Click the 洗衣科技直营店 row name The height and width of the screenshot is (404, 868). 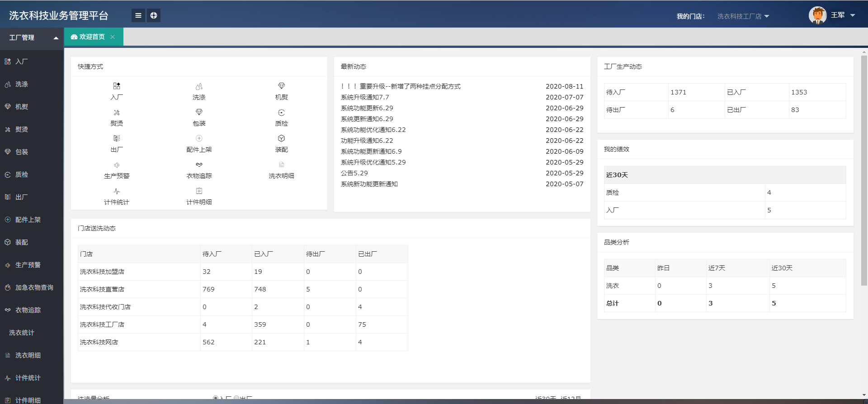tap(102, 289)
